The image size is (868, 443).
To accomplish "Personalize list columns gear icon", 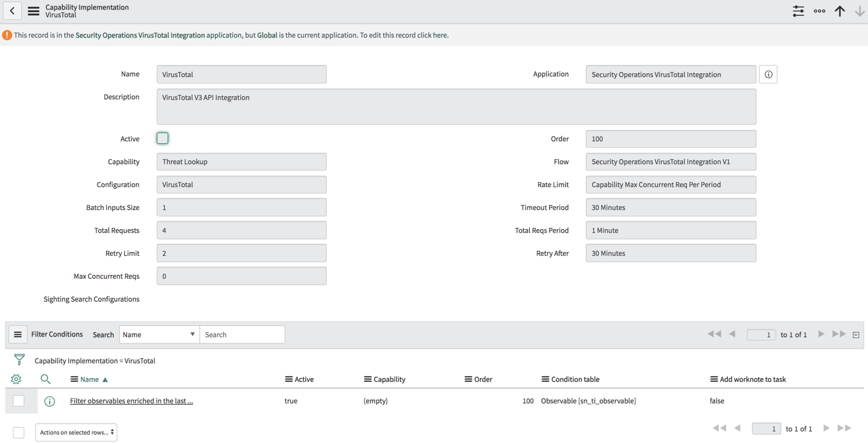I will coord(16,379).
